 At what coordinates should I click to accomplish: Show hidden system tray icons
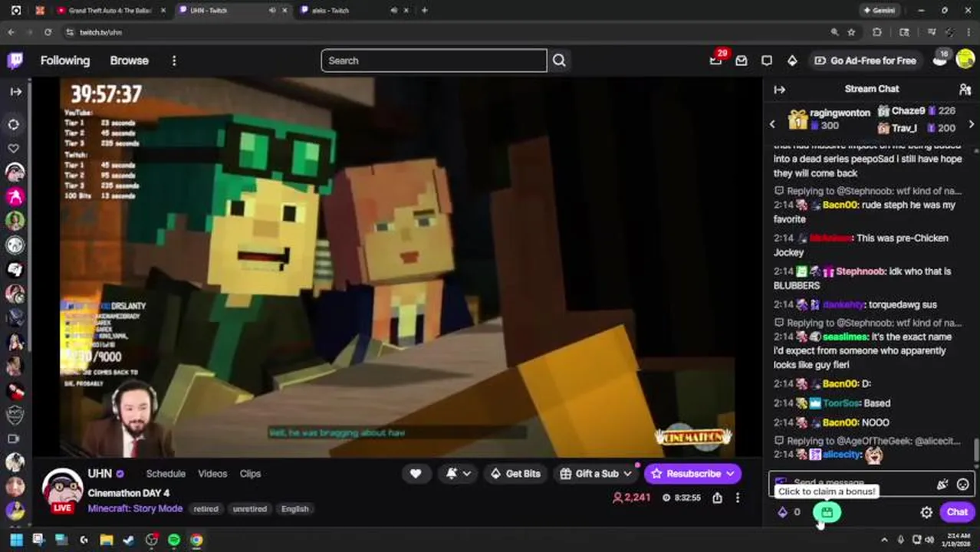click(884, 540)
